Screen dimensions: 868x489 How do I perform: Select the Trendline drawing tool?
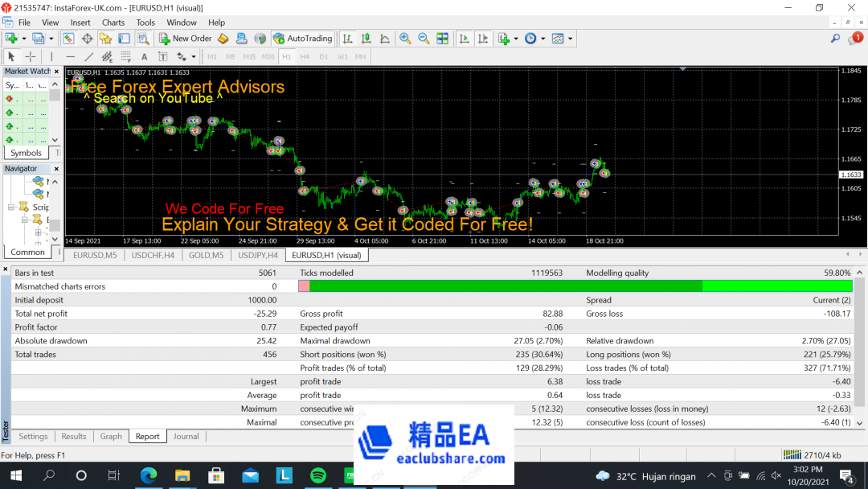(x=88, y=56)
